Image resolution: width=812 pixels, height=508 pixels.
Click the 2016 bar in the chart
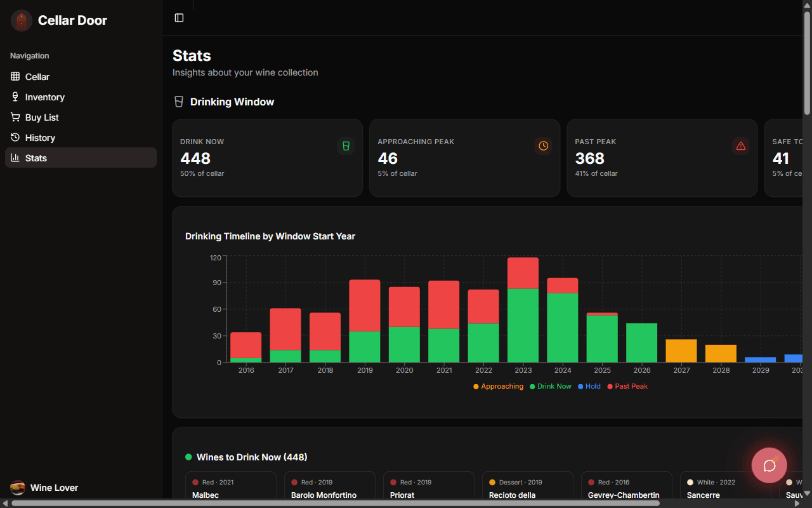click(246, 347)
